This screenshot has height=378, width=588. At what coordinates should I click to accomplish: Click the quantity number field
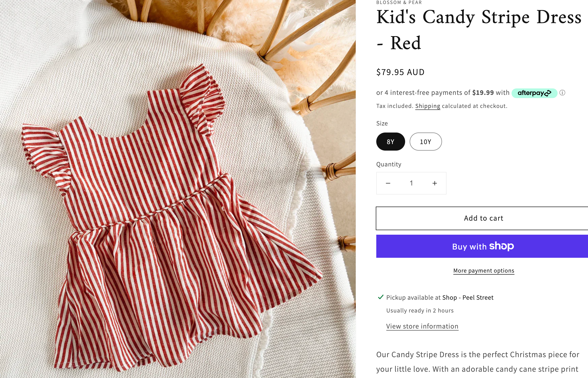click(x=411, y=183)
